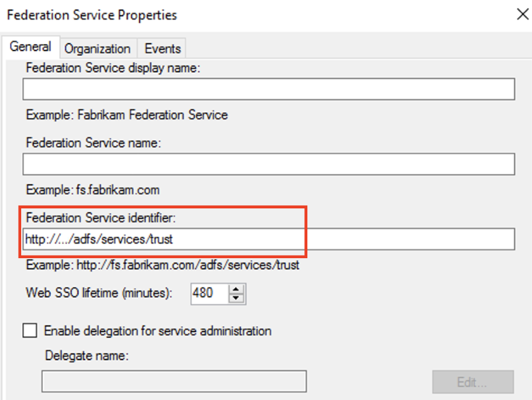Screen dimensions: 532x400
Task: Click the Federation Service display name field
Action: tap(269, 90)
